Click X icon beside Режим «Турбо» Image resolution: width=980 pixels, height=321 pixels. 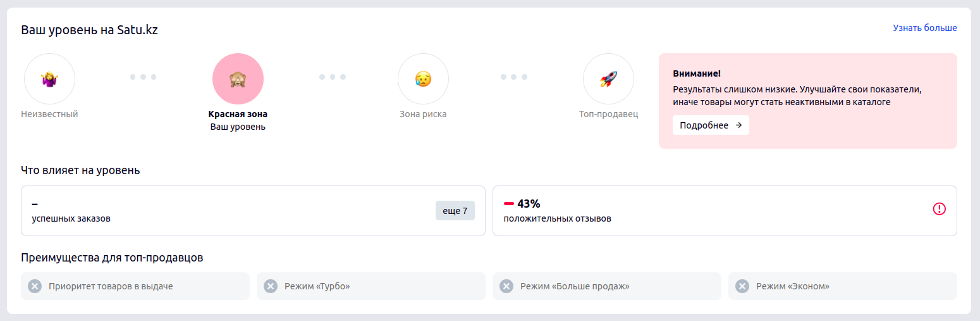(271, 286)
